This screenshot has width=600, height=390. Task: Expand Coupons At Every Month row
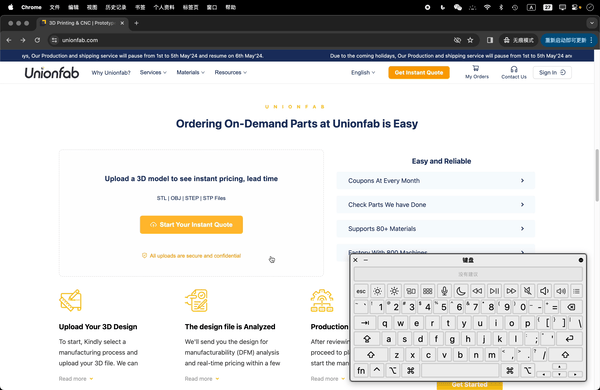tap(435, 181)
